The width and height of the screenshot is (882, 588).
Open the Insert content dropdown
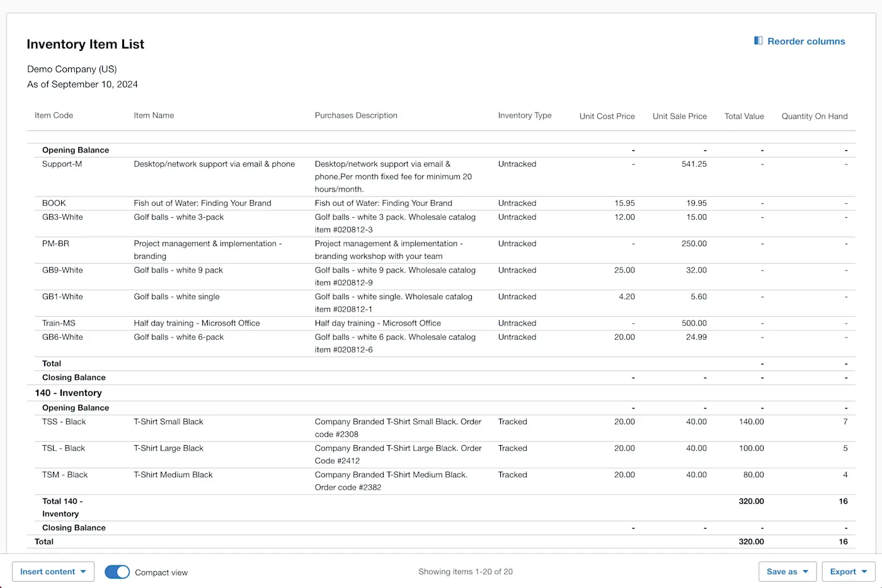53,572
